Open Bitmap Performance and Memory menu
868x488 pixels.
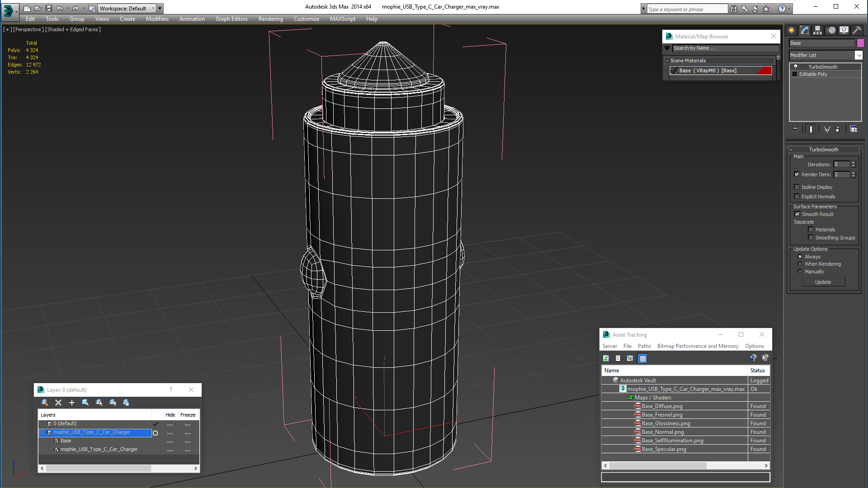click(698, 346)
